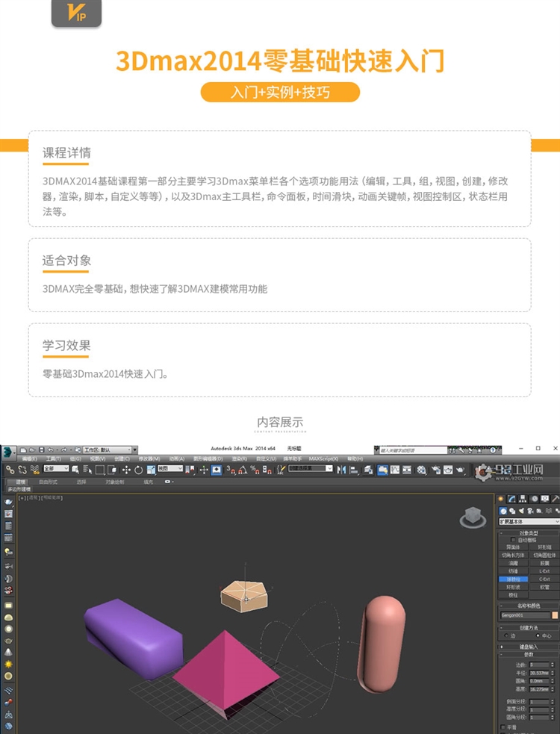Open the 编辑(E) menu
The image size is (560, 734).
(29, 458)
